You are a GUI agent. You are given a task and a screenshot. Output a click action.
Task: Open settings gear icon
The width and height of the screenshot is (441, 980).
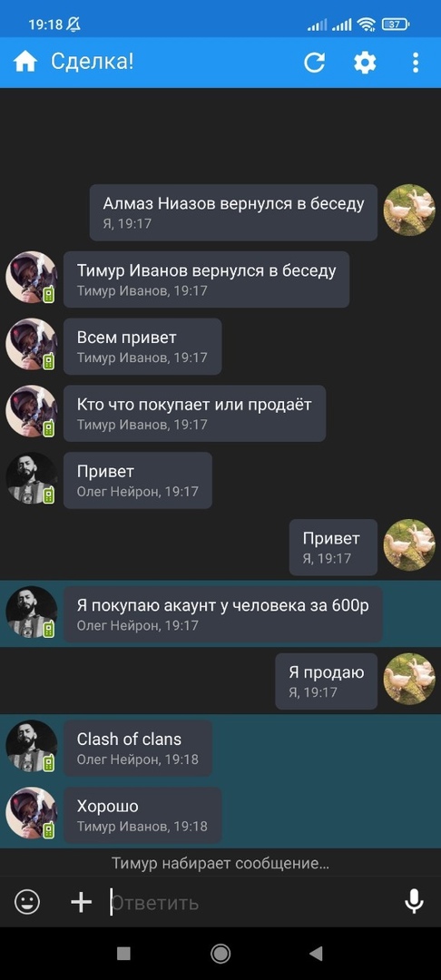pos(365,63)
